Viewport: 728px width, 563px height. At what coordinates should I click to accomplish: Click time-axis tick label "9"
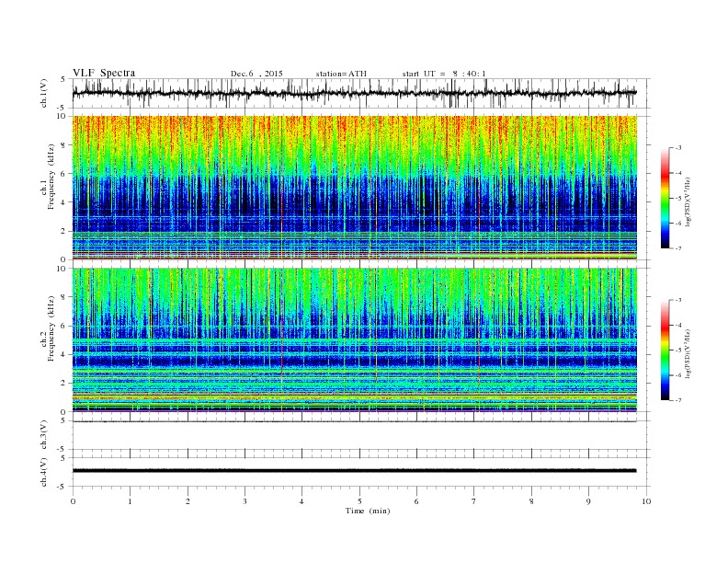coord(588,501)
